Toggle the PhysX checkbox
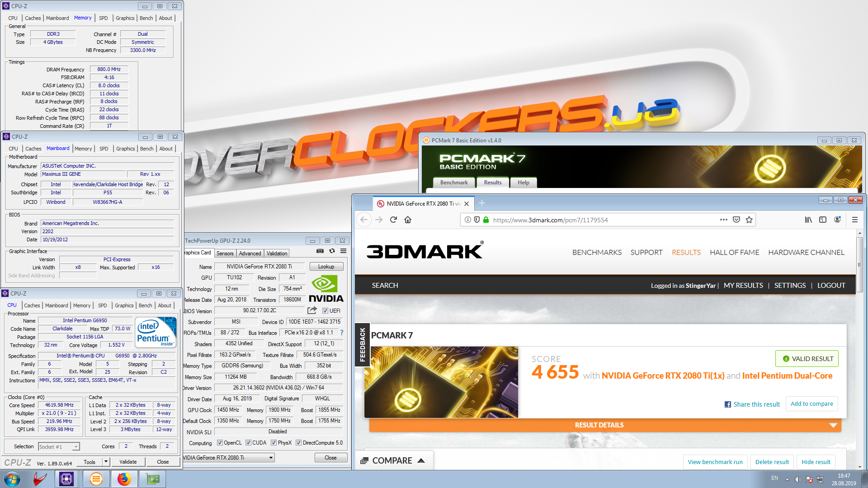The width and height of the screenshot is (868, 488). (274, 443)
